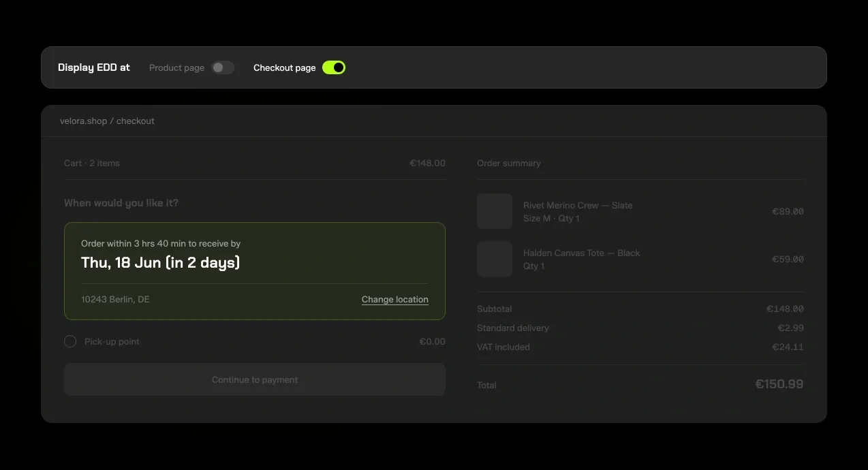Click the €89.00 item price
The height and width of the screenshot is (470, 868).
click(788, 211)
